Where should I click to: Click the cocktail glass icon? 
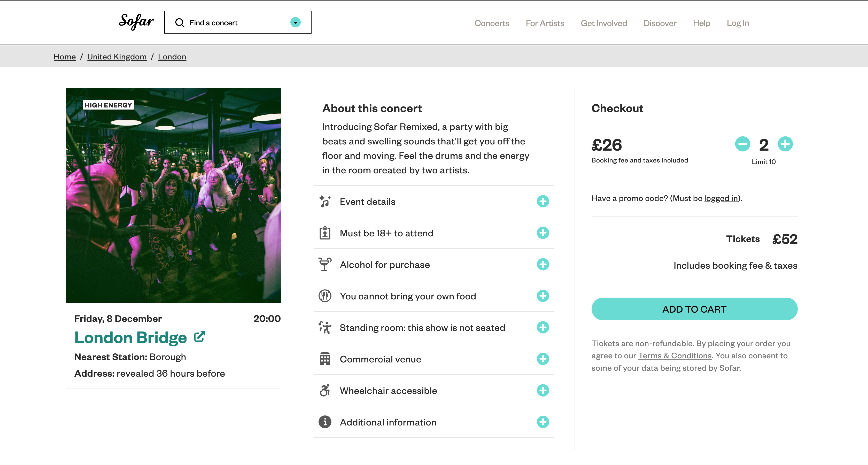click(325, 265)
